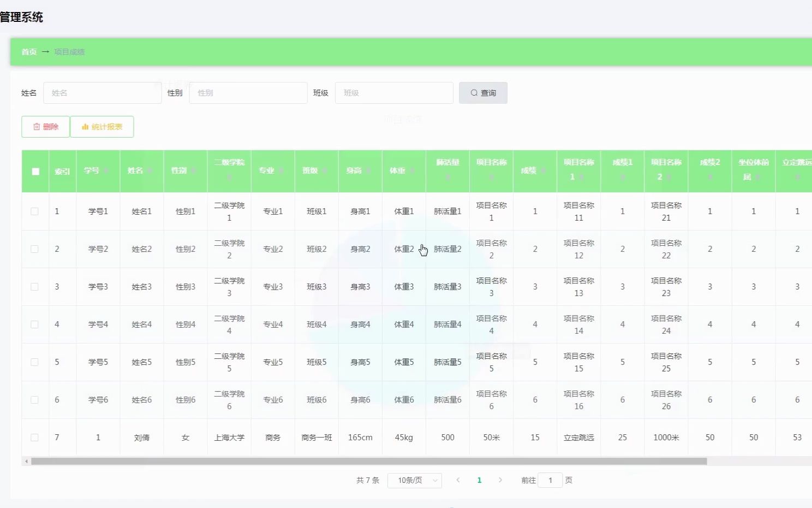Click the cell 1000米
This screenshot has height=508, width=812.
pyautogui.click(x=666, y=438)
